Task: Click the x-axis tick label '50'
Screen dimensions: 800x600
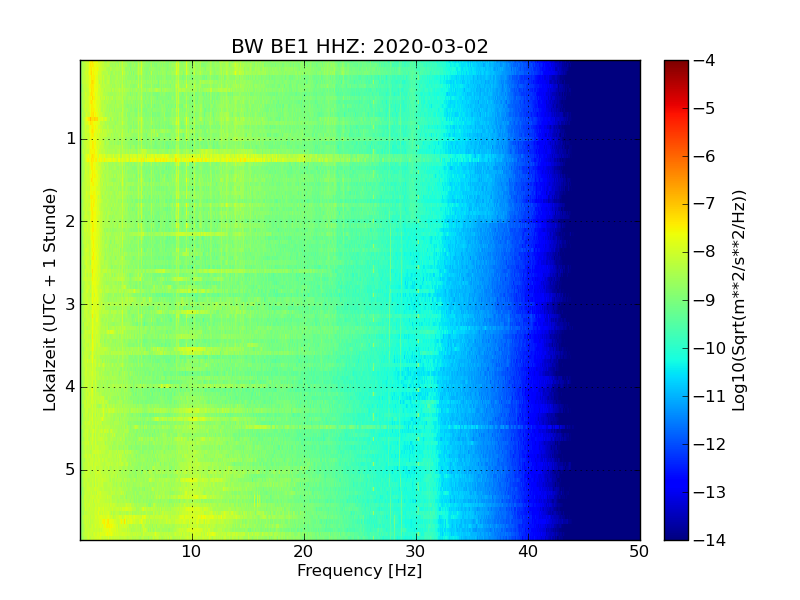Action: coord(639,552)
